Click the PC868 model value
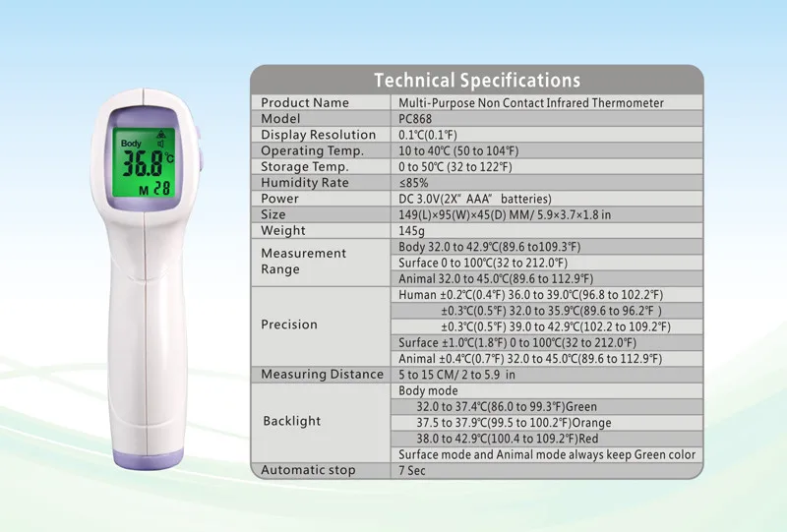 pyautogui.click(x=415, y=119)
